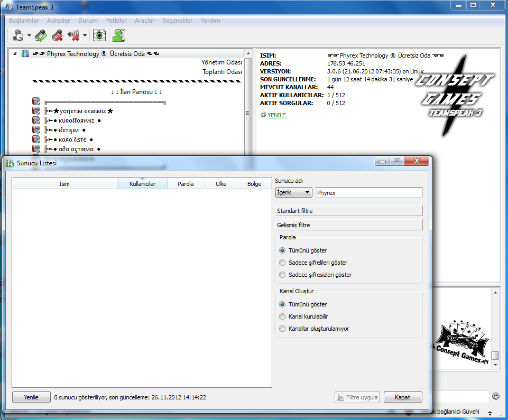Click the away status icon in toolbar
This screenshot has height=420, width=508.
pyautogui.click(x=18, y=35)
